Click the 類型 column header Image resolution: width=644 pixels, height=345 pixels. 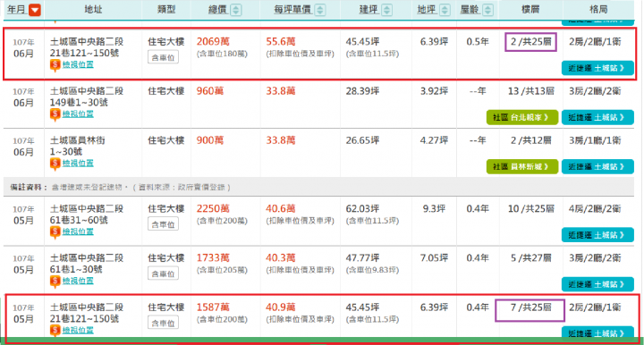coord(166,10)
